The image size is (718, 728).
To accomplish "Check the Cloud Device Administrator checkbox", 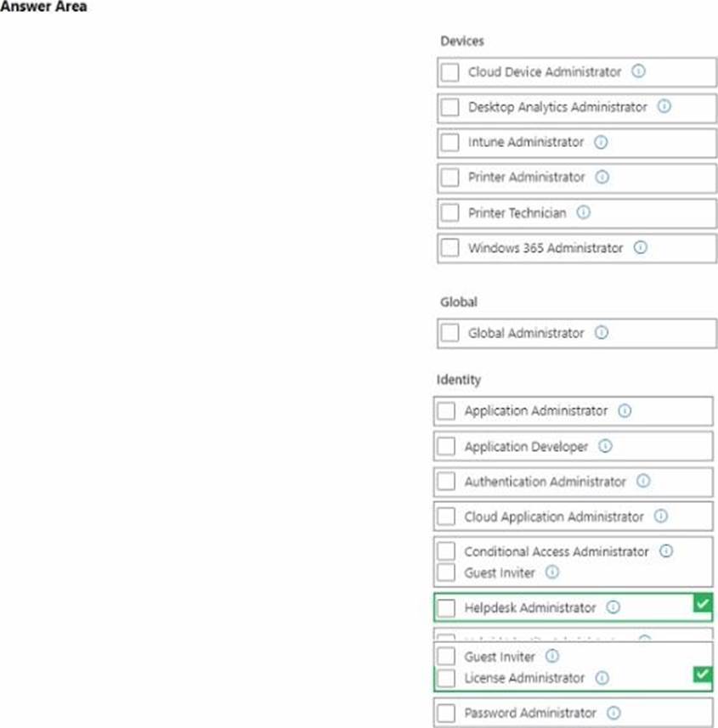I will coord(450,73).
